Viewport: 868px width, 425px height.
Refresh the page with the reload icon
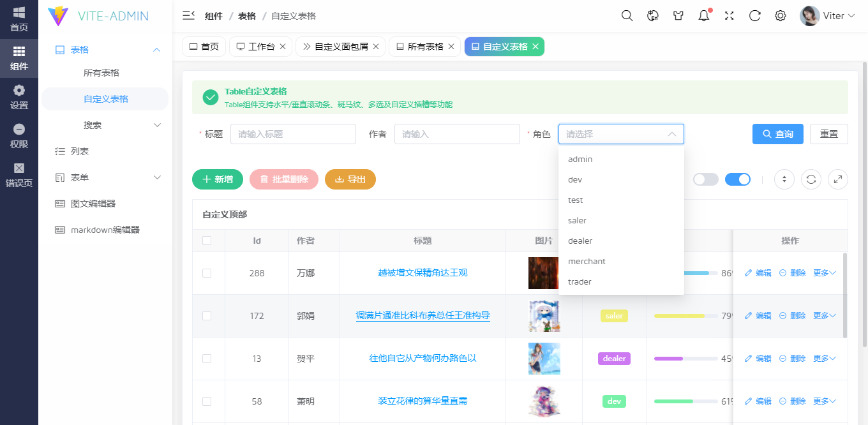pos(754,15)
